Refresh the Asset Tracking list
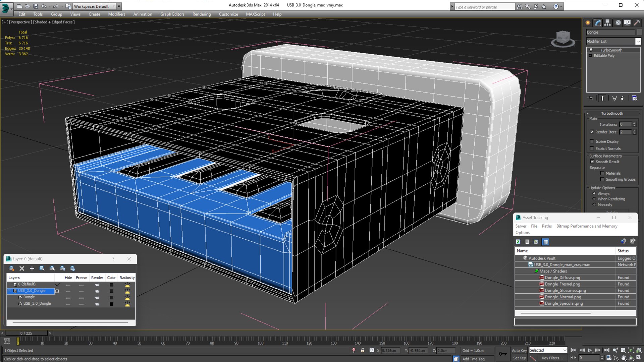This screenshot has height=362, width=644. [x=518, y=242]
